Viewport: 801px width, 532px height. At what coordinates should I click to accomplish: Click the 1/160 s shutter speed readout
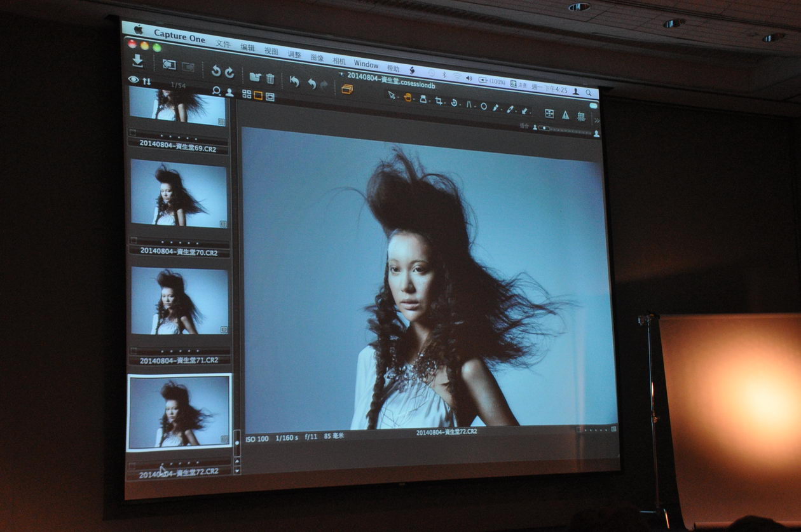click(x=287, y=439)
